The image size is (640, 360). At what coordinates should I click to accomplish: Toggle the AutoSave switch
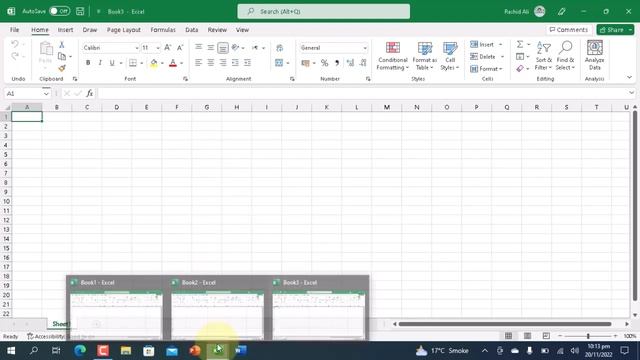[x=59, y=11]
